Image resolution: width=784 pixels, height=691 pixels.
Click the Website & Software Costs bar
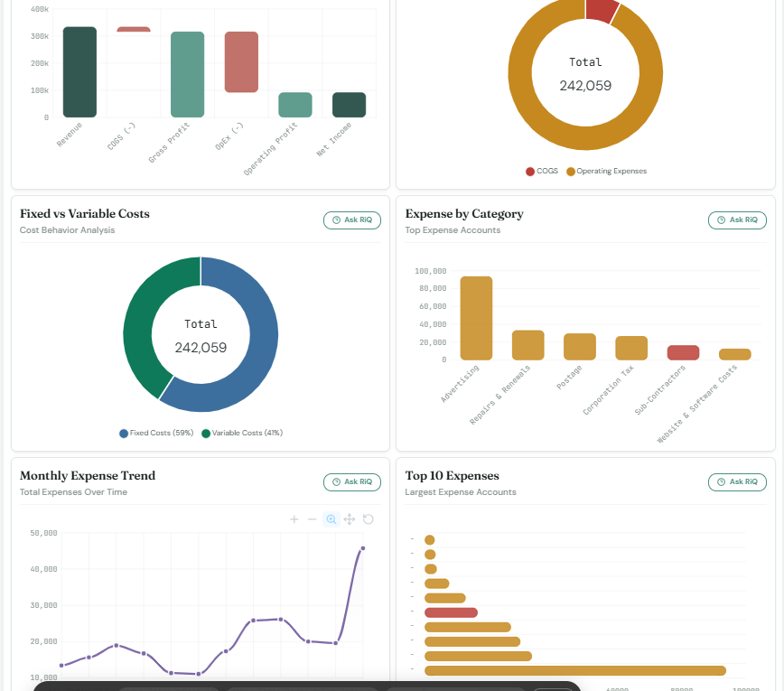coord(735,354)
